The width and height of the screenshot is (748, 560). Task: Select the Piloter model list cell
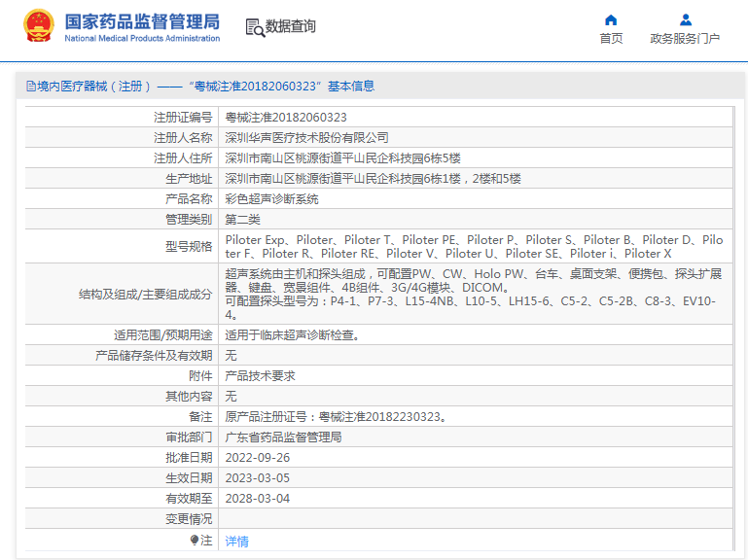point(475,247)
